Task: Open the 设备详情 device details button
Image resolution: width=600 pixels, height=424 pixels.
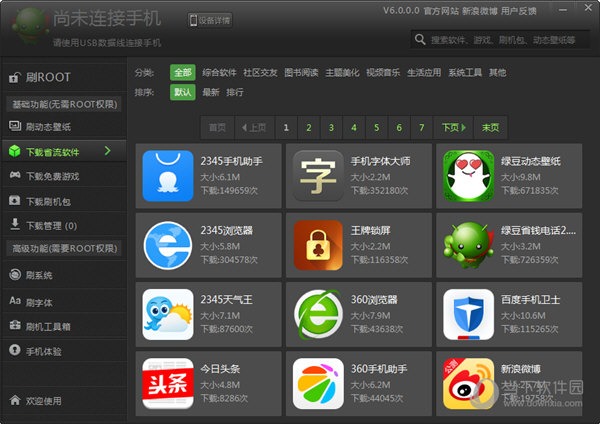Action: point(210,20)
